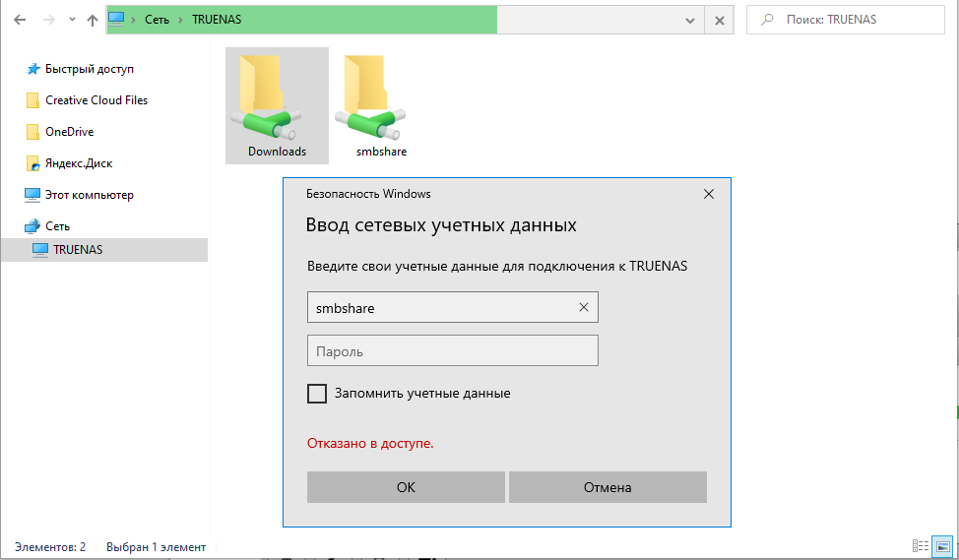Viewport: 959px width, 560px height.
Task: Open the Downloads network share folder
Action: [277, 105]
